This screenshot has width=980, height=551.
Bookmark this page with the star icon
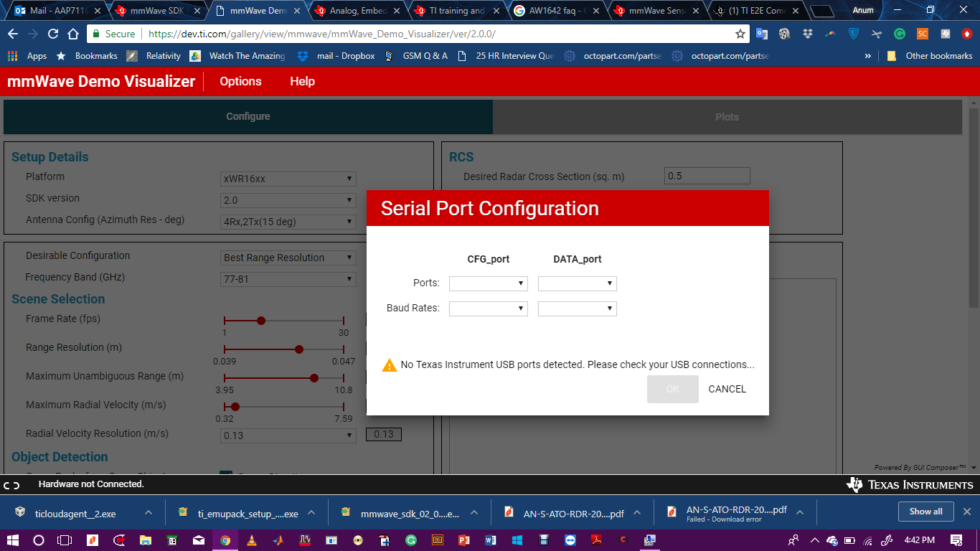tap(740, 34)
